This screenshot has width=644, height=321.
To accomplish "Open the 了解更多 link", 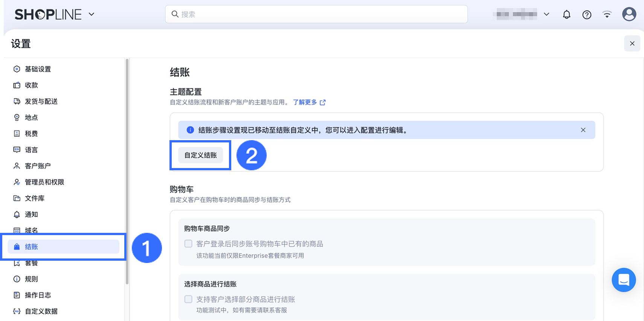I will [x=305, y=102].
